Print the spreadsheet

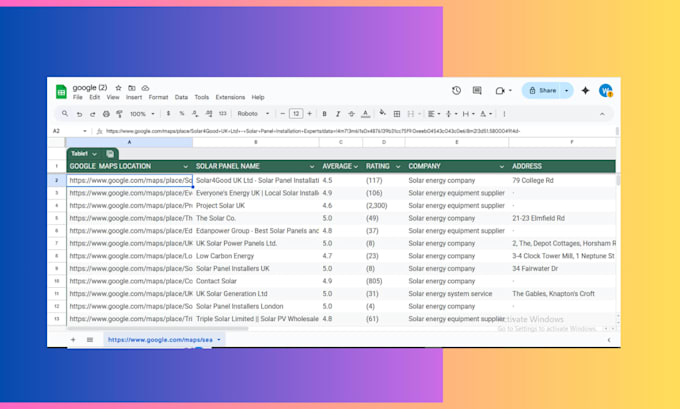106,114
